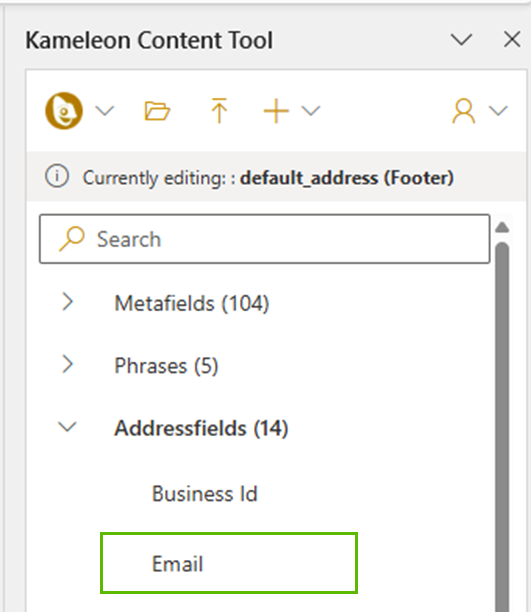Click the user profile icon

[x=463, y=111]
